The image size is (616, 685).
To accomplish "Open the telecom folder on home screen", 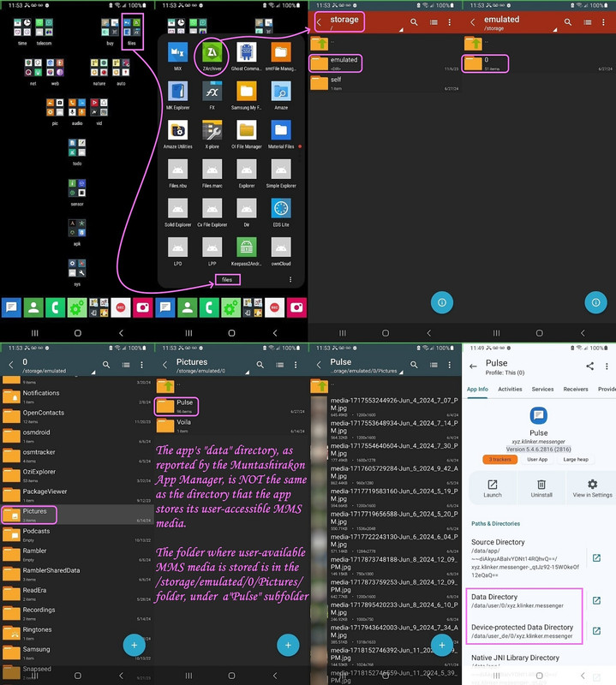I will tap(44, 27).
